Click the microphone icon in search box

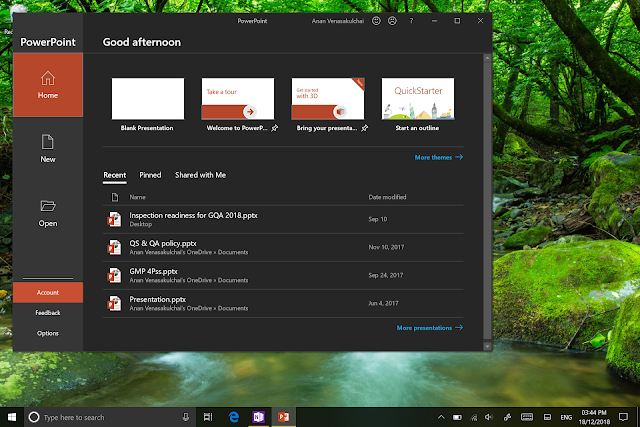tap(186, 417)
